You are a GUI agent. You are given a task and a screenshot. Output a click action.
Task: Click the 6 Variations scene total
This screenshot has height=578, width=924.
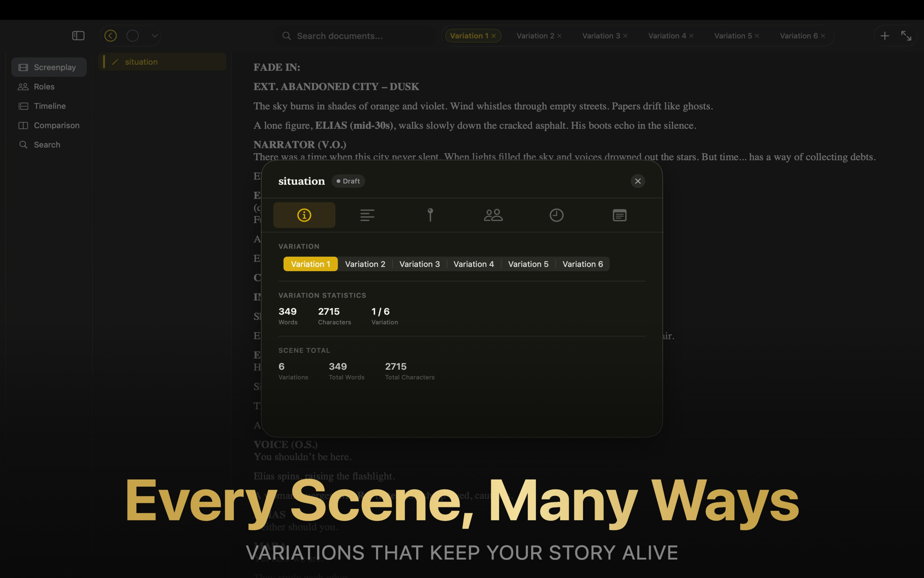coord(293,371)
